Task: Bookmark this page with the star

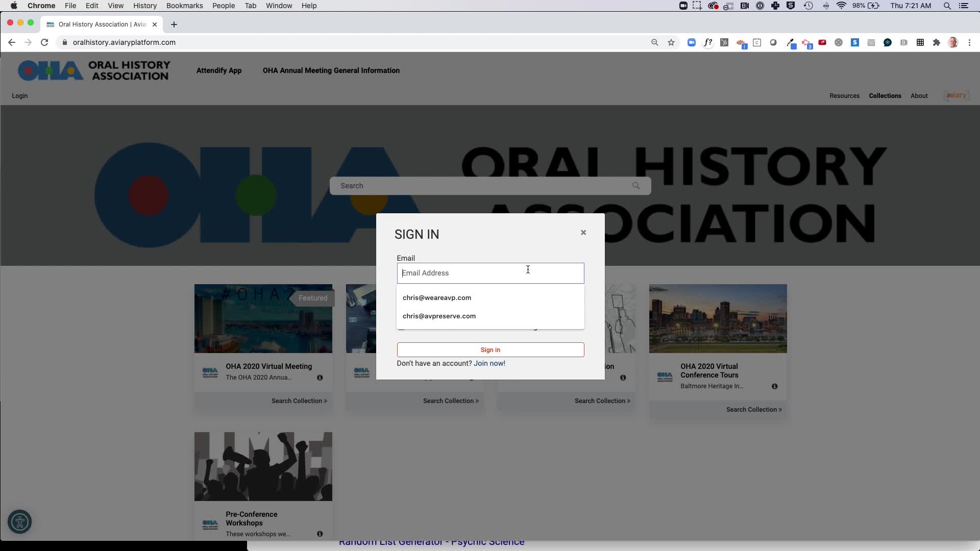Action: coord(671,42)
